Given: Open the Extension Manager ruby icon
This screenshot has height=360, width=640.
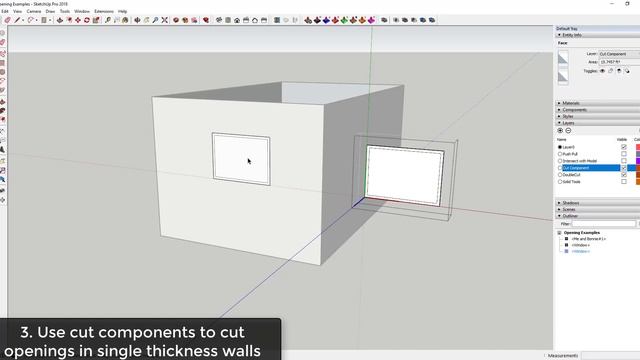Looking at the screenshot, I should [x=206, y=20].
